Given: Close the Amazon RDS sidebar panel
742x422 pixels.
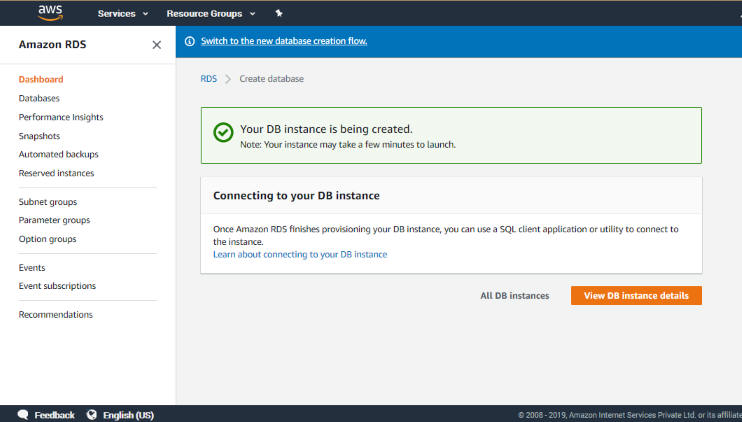Looking at the screenshot, I should point(156,45).
